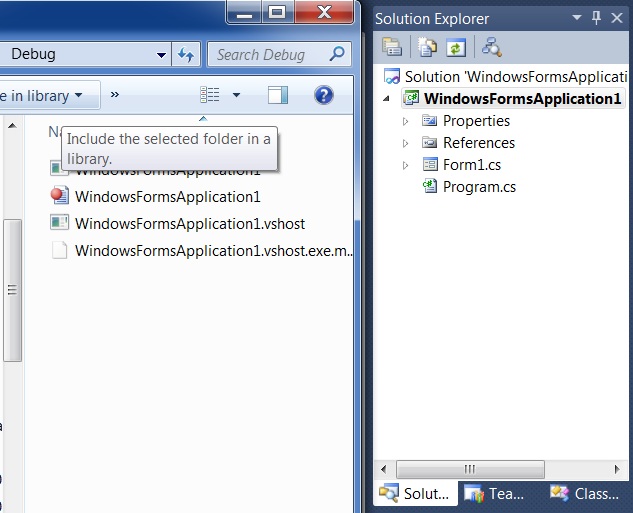Expand the Form1.cs node
Image resolution: width=633 pixels, height=513 pixels.
[x=405, y=165]
